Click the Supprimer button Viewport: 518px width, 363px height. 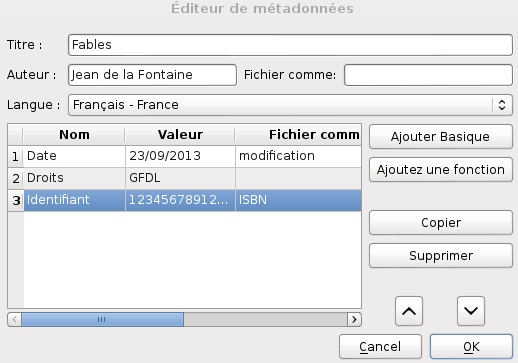(441, 256)
